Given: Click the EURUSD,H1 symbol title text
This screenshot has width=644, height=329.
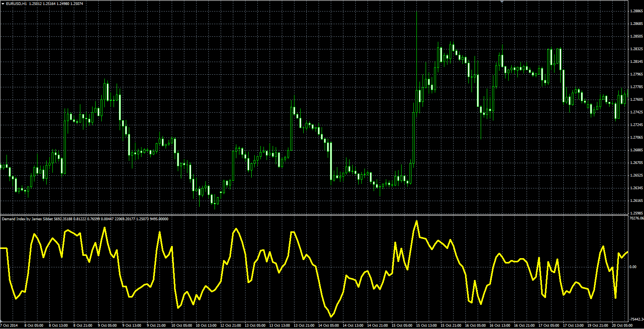Looking at the screenshot, I should tap(16, 3).
